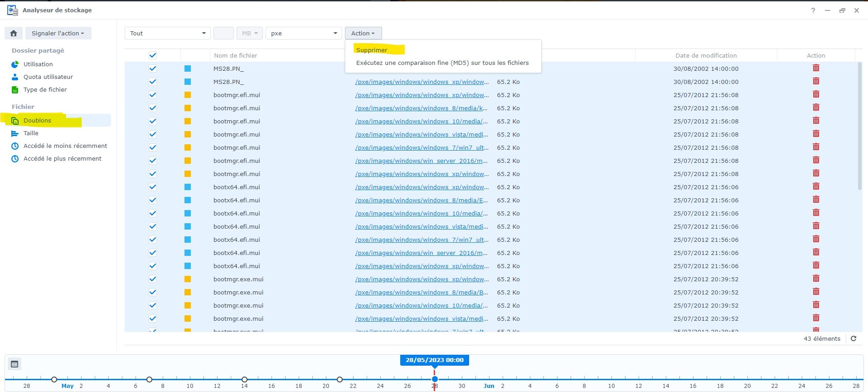Select the May 7 timeline point
868x392 pixels.
tap(149, 379)
